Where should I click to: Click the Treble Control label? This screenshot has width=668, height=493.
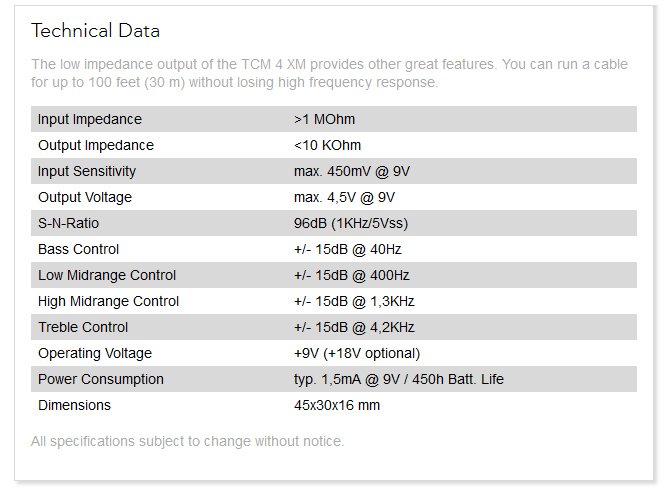coord(83,328)
